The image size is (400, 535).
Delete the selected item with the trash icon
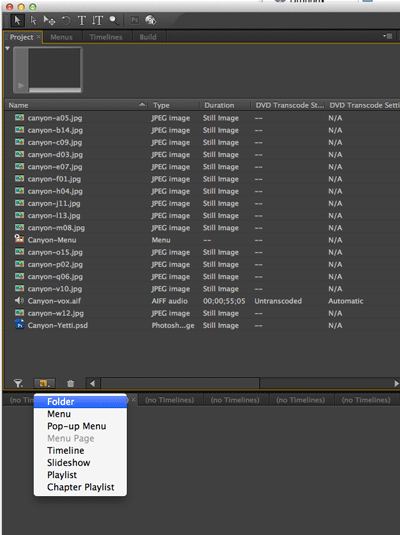coord(71,384)
